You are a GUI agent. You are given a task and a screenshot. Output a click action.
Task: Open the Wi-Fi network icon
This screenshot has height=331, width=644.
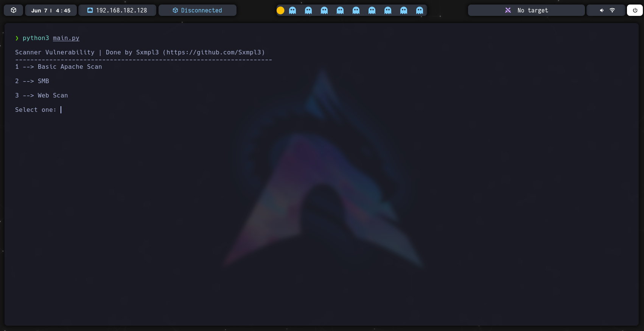pos(612,10)
